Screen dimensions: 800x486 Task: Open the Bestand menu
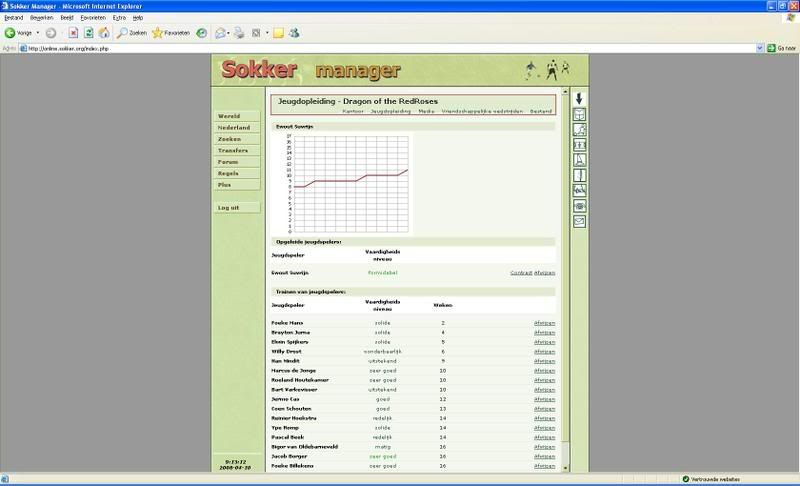point(14,18)
